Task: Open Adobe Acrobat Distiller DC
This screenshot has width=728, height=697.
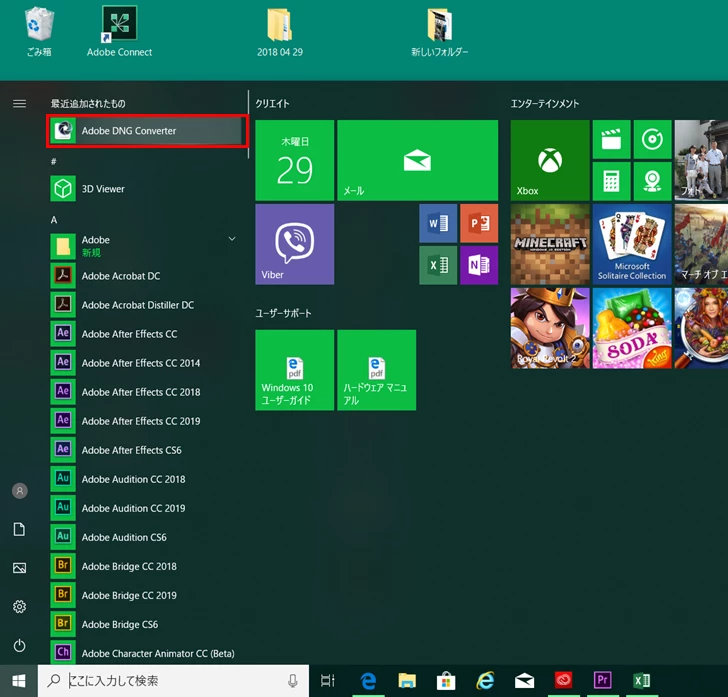Action: click(x=146, y=305)
